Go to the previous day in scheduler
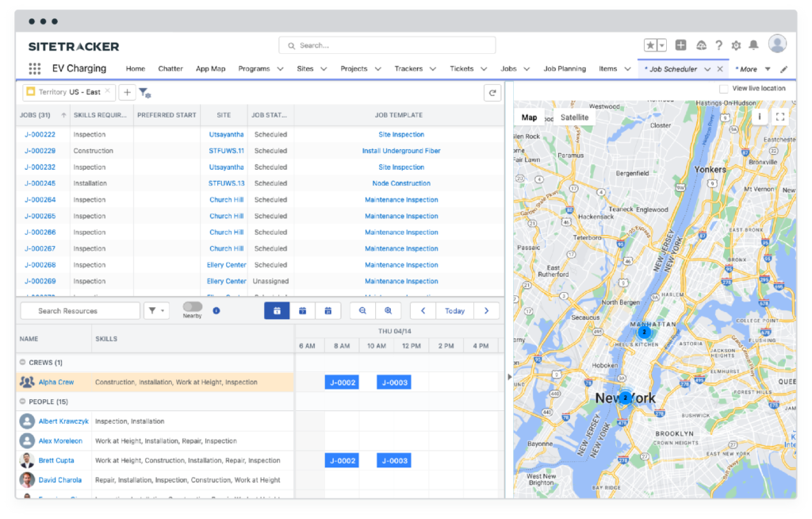The height and width of the screenshot is (519, 812). click(423, 310)
